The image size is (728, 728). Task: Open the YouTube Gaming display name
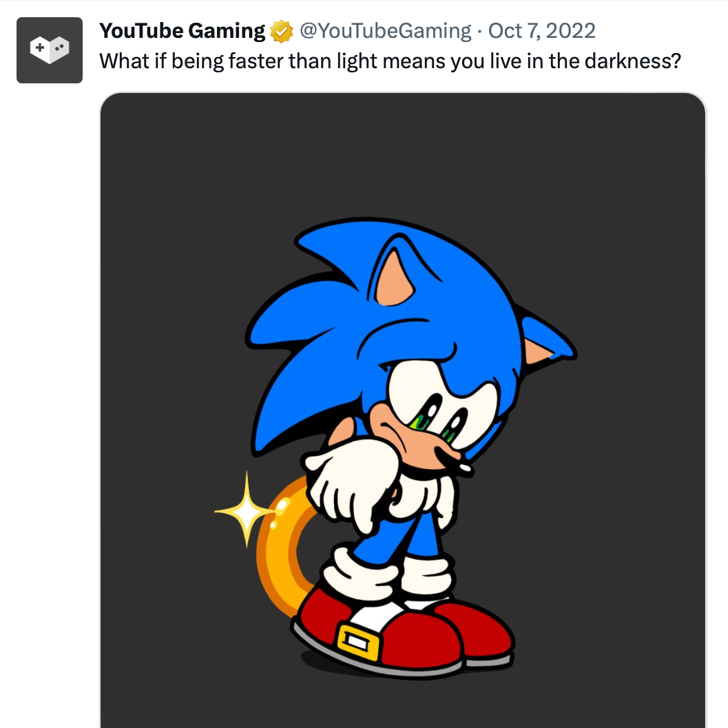[x=182, y=31]
